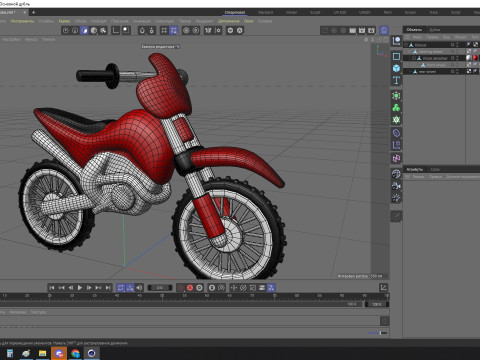Play the animation forward
Screen dimensions: 480x360
pos(80,288)
